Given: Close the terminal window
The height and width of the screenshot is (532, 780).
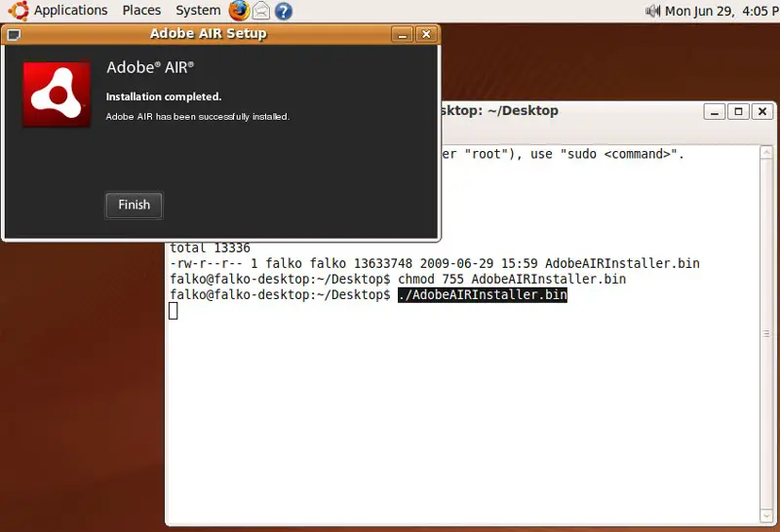Looking at the screenshot, I should tap(762, 111).
